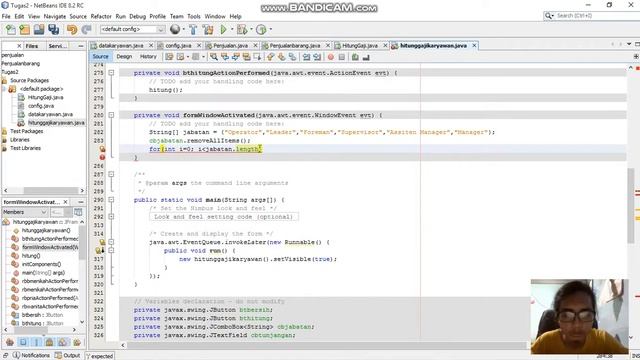640x360 pixels.
Task: Switch to Penjualanbarang.java tab
Action: click(x=295, y=46)
